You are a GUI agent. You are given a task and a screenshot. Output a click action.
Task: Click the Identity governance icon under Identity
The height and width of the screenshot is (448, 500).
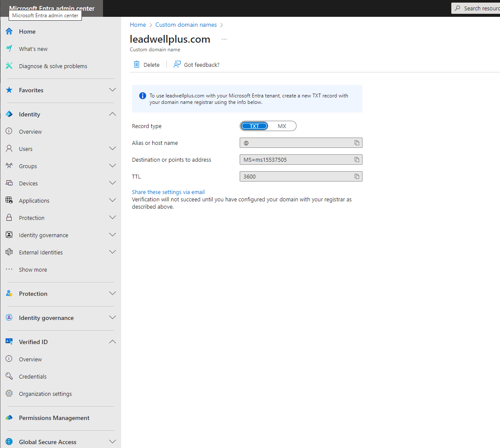coord(9,235)
